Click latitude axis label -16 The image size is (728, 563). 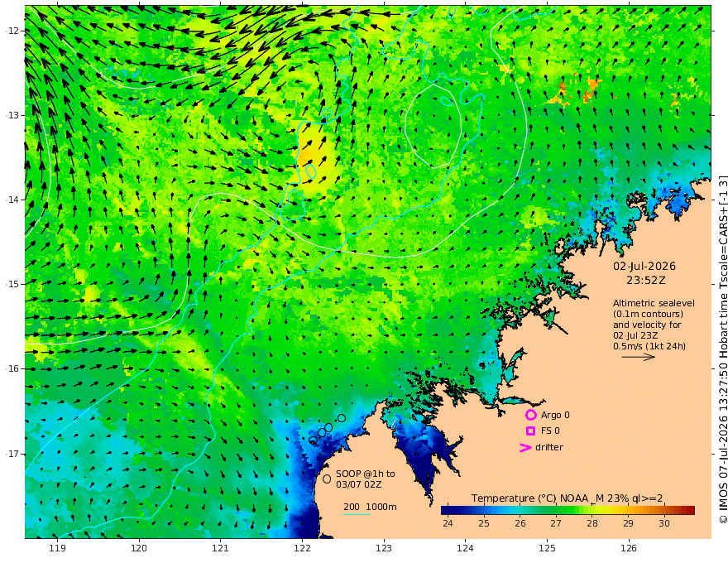(12, 368)
